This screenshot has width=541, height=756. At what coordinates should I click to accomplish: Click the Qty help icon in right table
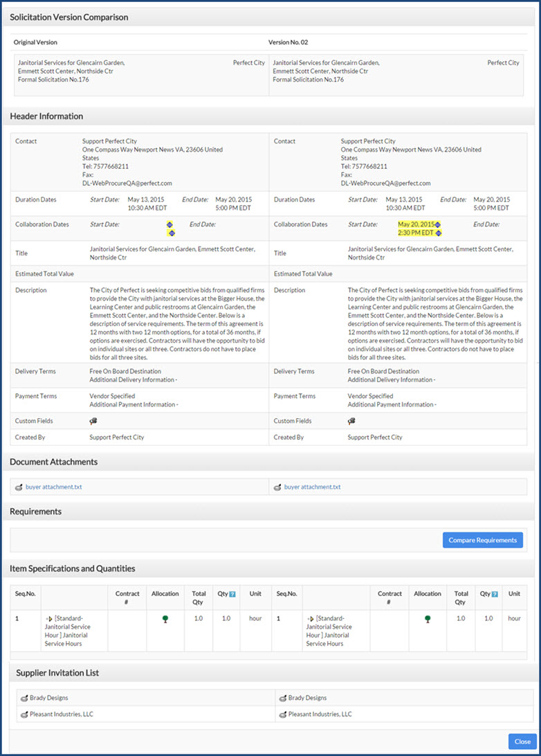click(x=495, y=594)
